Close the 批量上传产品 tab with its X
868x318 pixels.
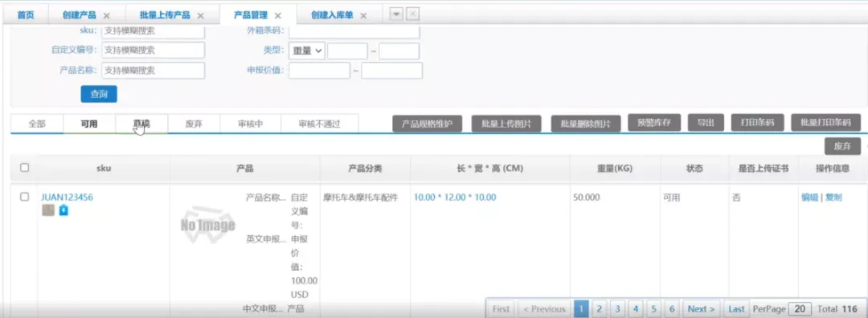(x=200, y=16)
